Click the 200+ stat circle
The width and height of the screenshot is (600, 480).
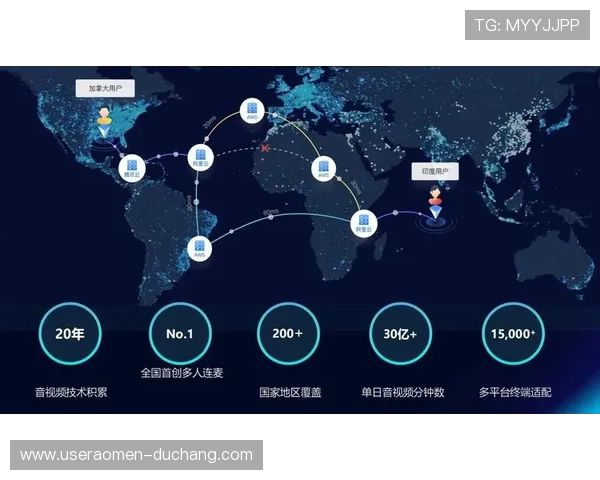[288, 333]
